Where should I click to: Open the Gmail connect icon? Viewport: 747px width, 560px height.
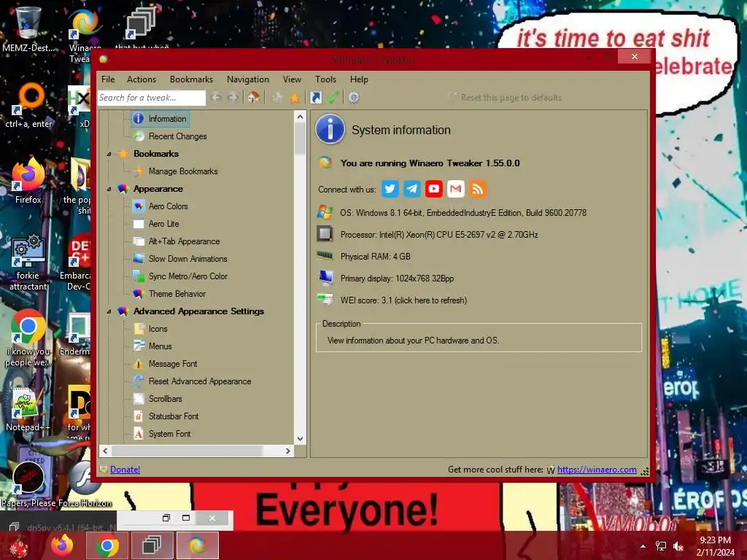point(455,189)
